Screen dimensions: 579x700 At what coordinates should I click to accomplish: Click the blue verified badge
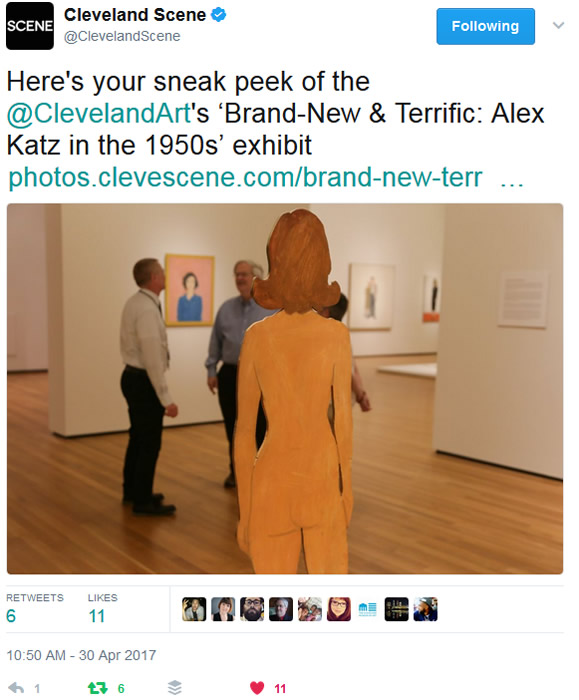point(218,15)
